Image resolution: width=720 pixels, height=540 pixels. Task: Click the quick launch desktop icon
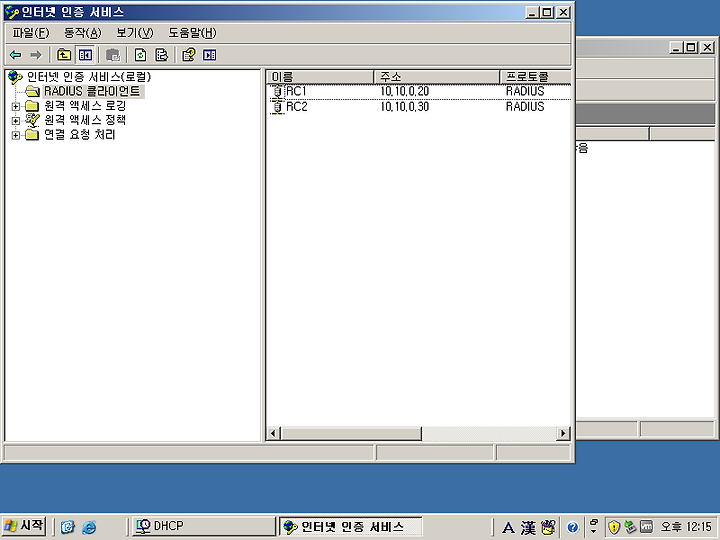point(68,527)
